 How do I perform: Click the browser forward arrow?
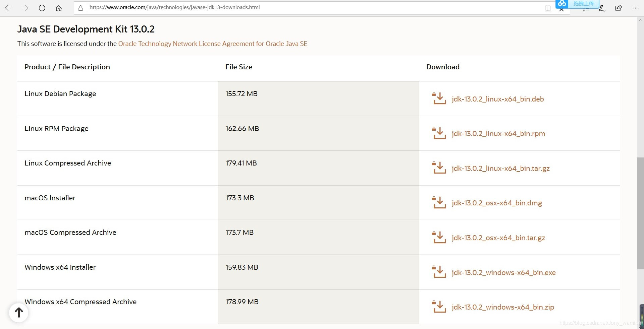click(x=25, y=8)
